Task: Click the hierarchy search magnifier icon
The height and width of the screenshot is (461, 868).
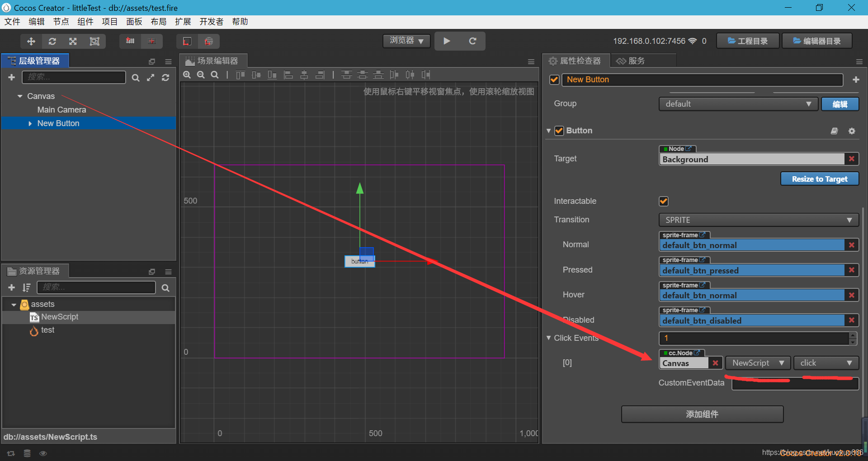Action: tap(135, 78)
